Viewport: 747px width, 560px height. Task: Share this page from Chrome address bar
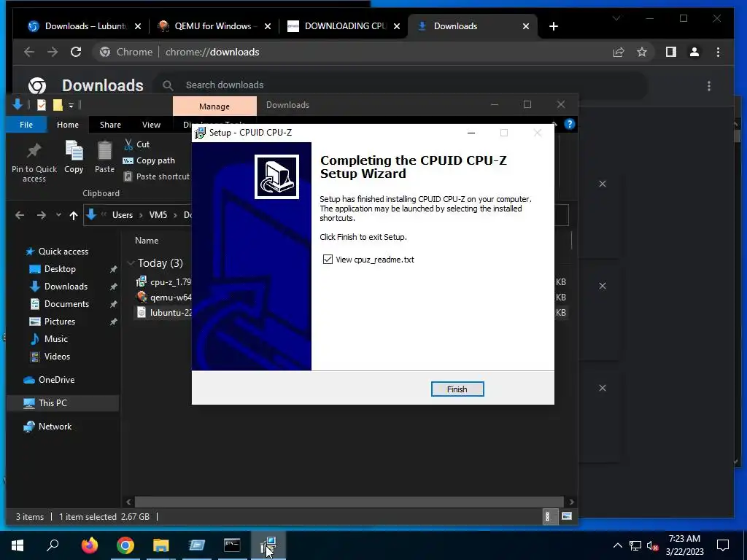pos(619,52)
